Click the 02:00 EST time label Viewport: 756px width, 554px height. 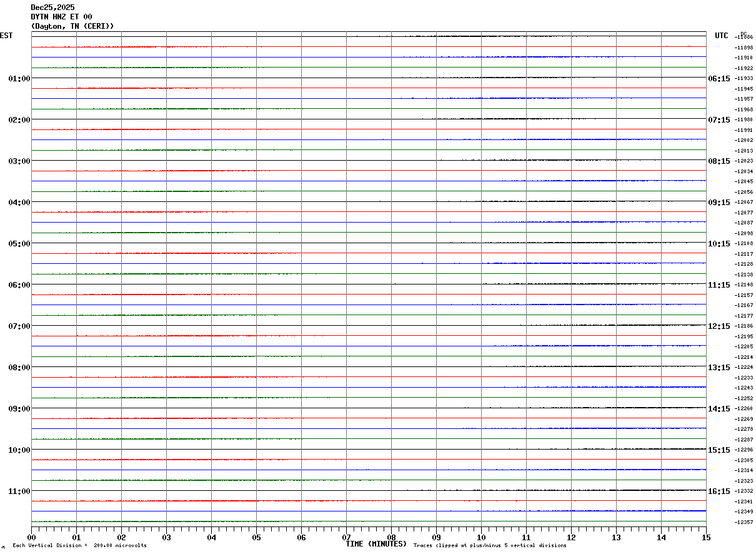tap(19, 120)
